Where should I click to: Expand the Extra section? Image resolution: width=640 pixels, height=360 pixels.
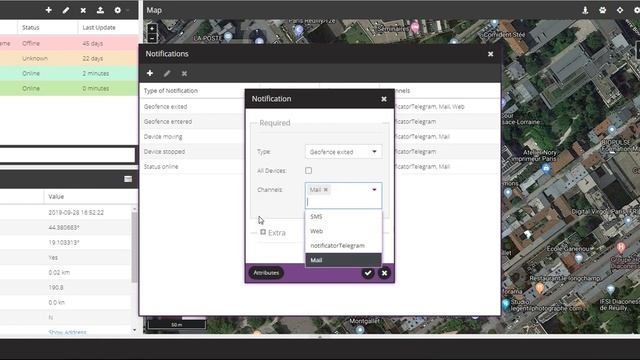pyautogui.click(x=263, y=232)
